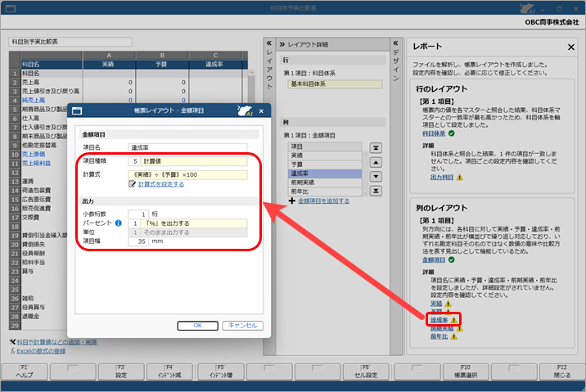Click the 基本科目体系 row item
The height and width of the screenshot is (392, 586).
pyautogui.click(x=335, y=84)
